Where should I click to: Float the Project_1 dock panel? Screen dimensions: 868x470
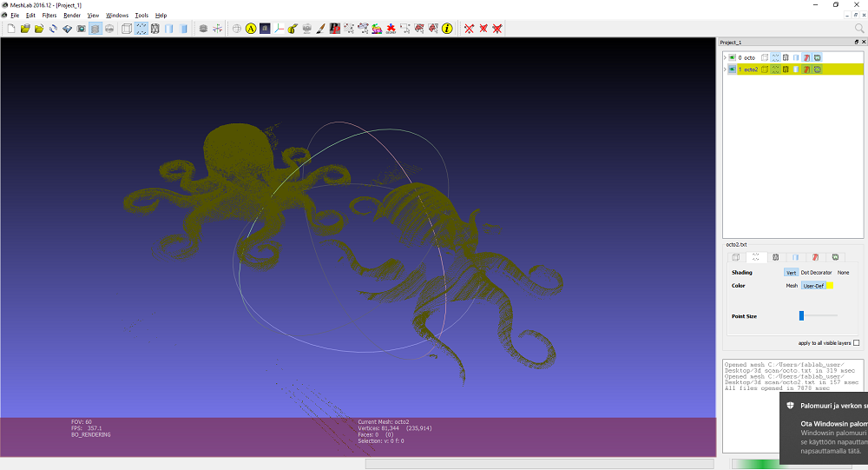[x=857, y=42]
